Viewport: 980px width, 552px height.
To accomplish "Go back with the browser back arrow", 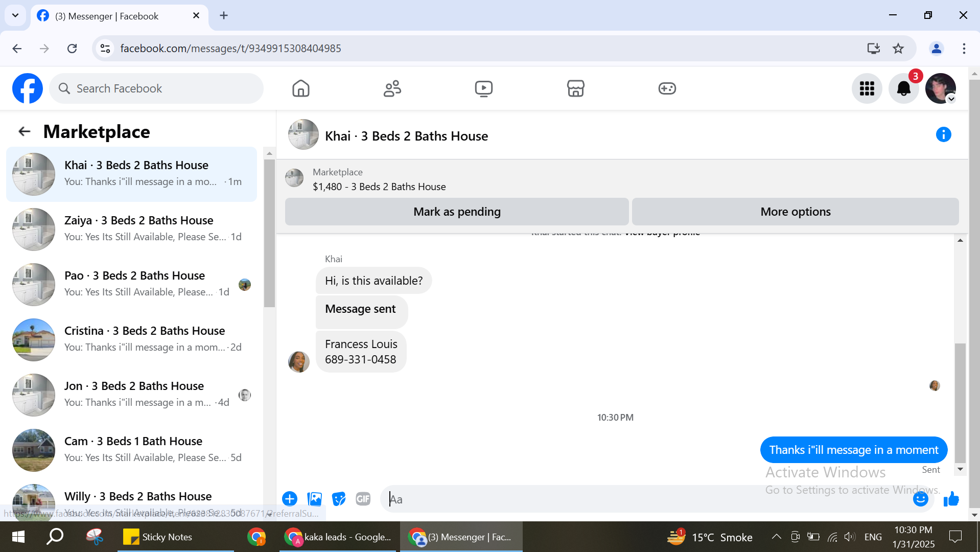I will click(17, 49).
